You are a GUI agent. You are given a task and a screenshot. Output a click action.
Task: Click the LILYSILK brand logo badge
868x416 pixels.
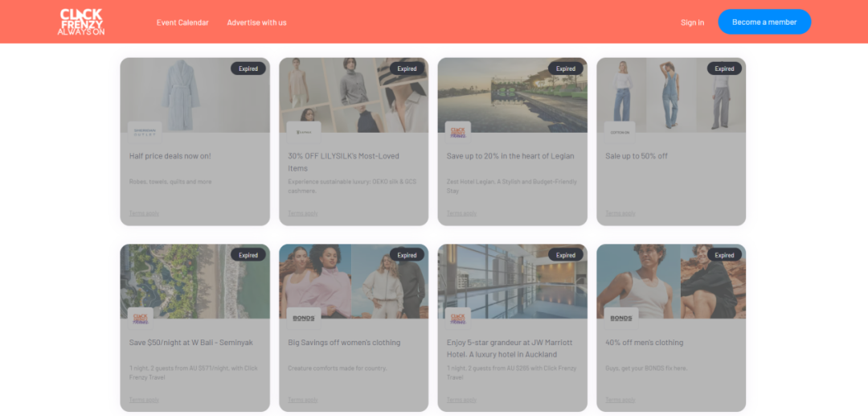coord(304,132)
